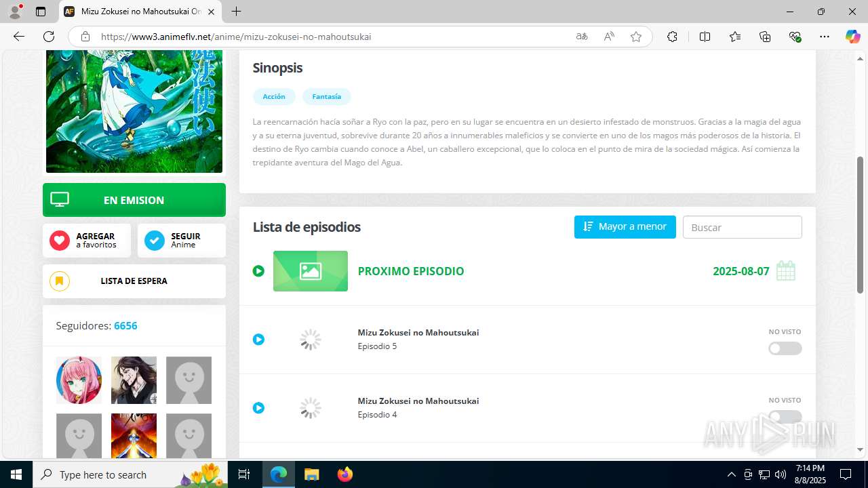Open the notifications center
Viewport: 868px width, 488px height.
846,474
